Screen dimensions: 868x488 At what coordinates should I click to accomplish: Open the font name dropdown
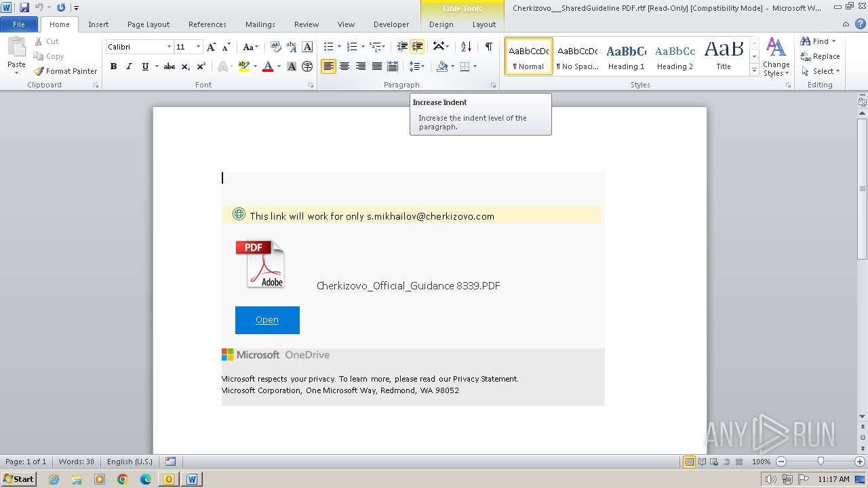tap(169, 47)
